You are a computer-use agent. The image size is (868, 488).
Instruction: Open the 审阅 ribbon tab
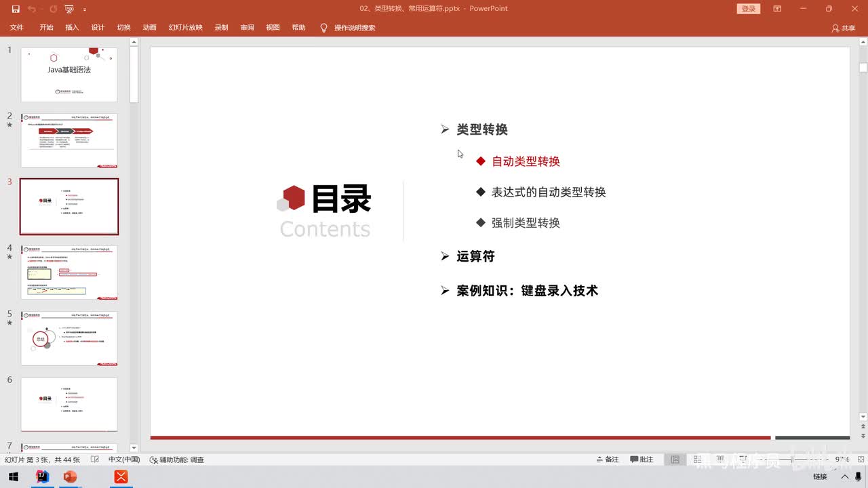[x=247, y=28]
